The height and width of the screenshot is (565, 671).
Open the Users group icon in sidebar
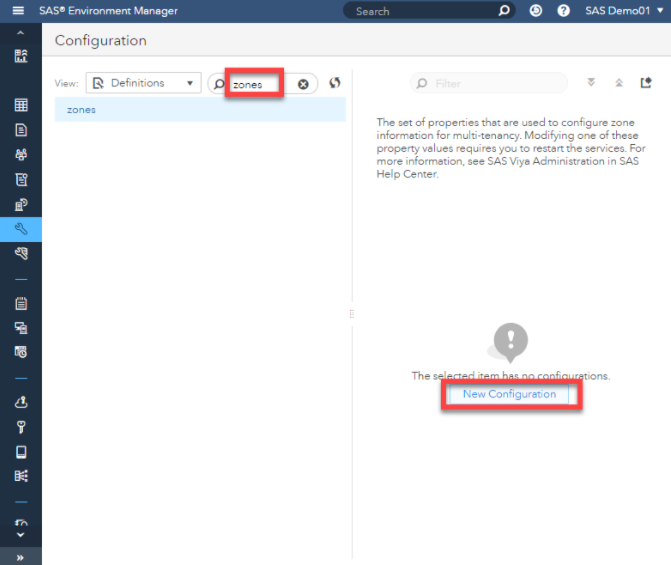pyautogui.click(x=21, y=155)
